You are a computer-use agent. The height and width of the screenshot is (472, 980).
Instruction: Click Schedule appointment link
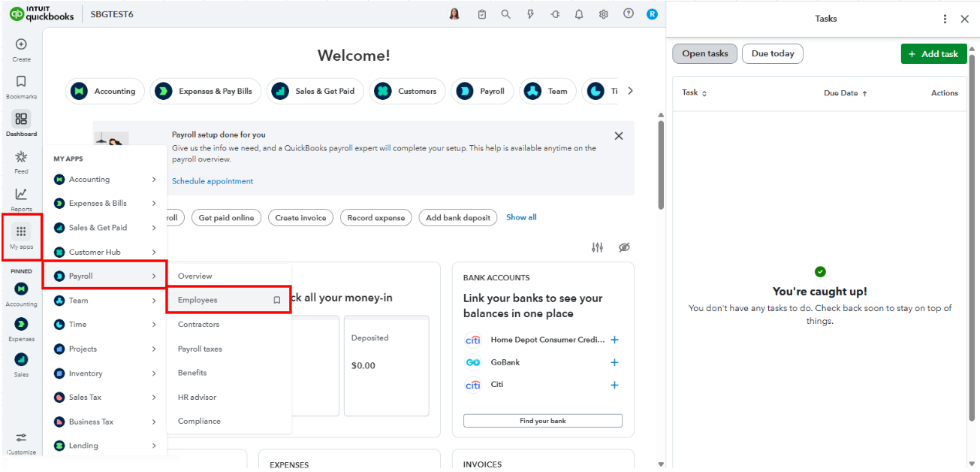[213, 181]
